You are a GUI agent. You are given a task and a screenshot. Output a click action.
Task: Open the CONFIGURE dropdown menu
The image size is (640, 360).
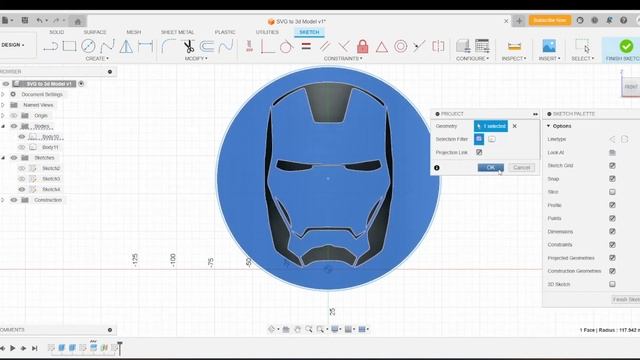pyautogui.click(x=472, y=59)
